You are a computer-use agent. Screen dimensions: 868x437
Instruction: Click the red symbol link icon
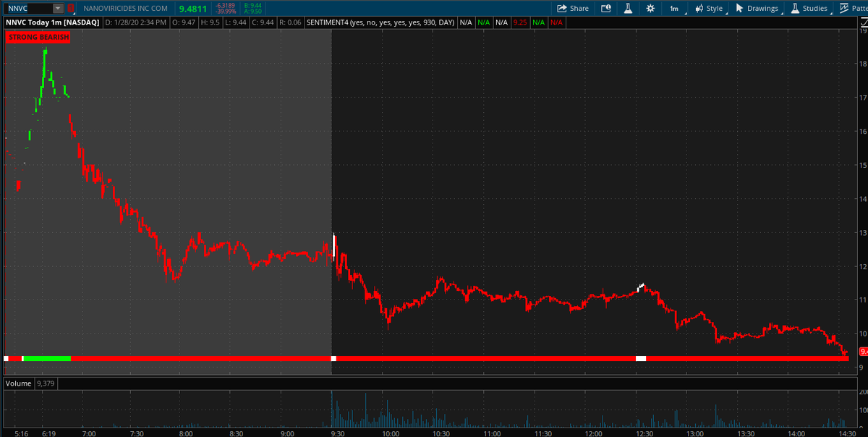(71, 8)
